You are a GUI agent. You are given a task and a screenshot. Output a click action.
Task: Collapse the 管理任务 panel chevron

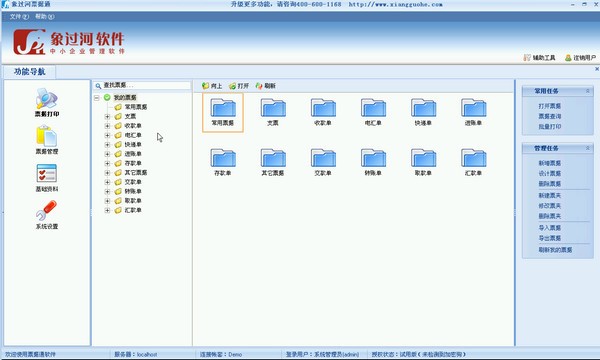pos(588,148)
